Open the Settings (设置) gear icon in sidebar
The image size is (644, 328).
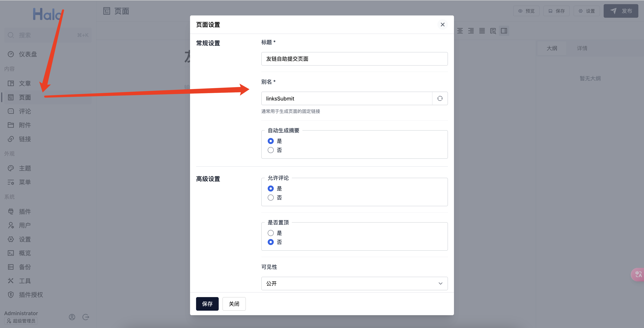point(11,239)
